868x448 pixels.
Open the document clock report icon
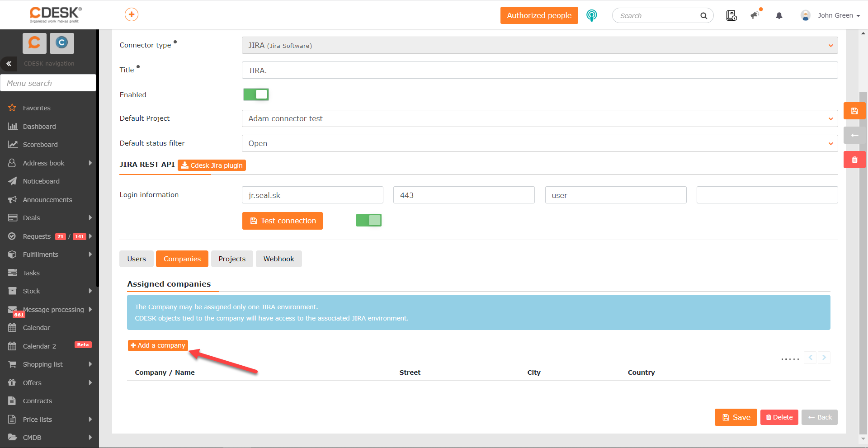(x=731, y=15)
